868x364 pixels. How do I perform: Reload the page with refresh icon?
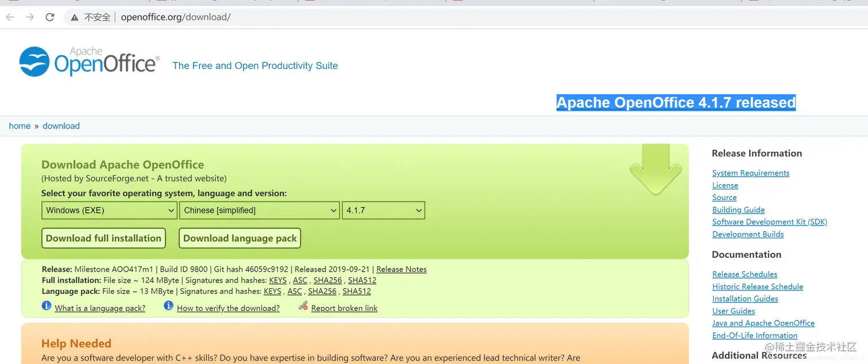pos(50,17)
